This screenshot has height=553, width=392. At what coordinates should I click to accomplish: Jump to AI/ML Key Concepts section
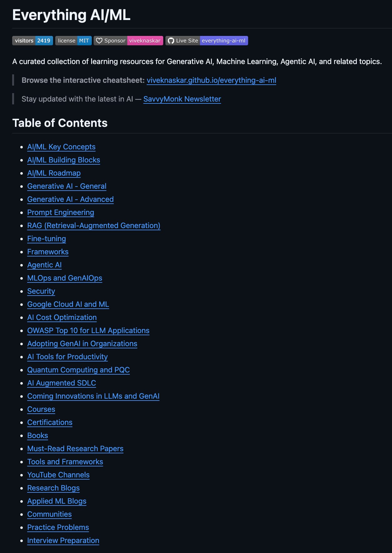tap(61, 147)
